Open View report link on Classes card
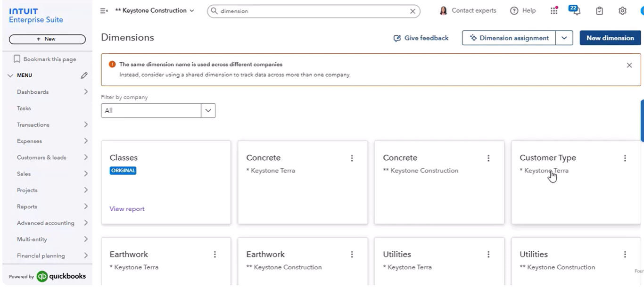644x289 pixels. click(127, 209)
